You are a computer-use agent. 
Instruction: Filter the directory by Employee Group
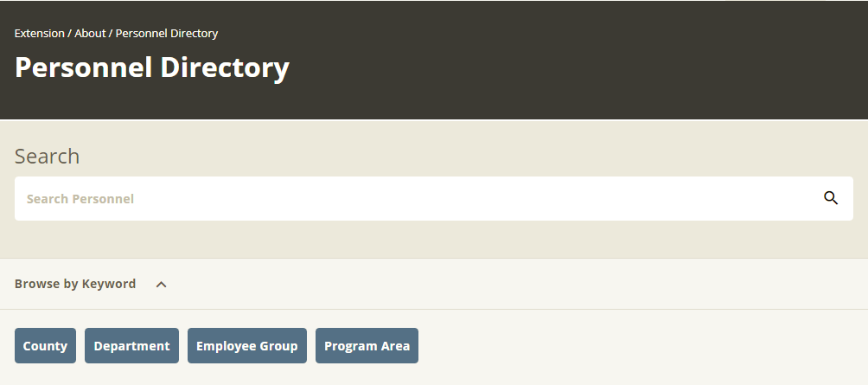247,346
